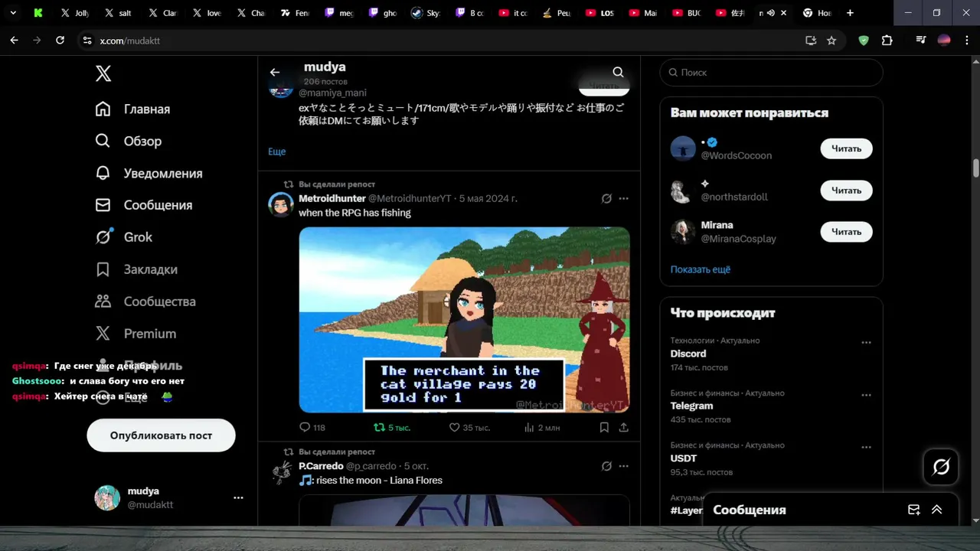Open options for Telegram trend
The image size is (980, 551).
(x=866, y=395)
